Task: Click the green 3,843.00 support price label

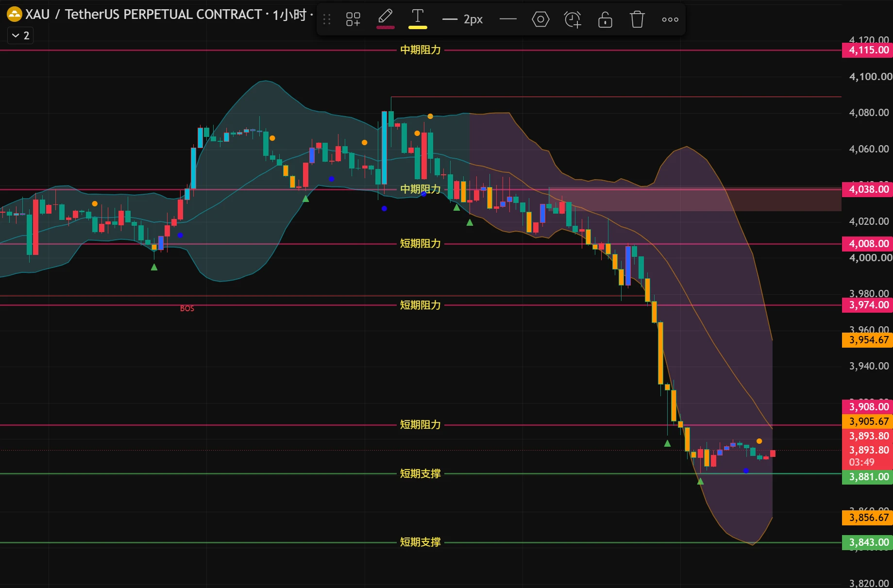Action: click(x=867, y=542)
